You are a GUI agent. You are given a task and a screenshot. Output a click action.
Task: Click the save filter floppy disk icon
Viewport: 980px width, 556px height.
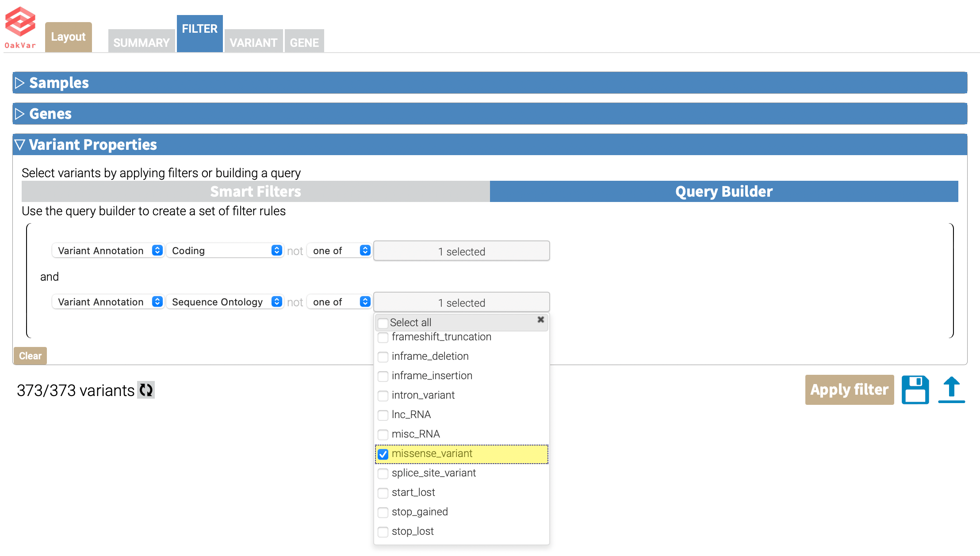[x=915, y=389]
